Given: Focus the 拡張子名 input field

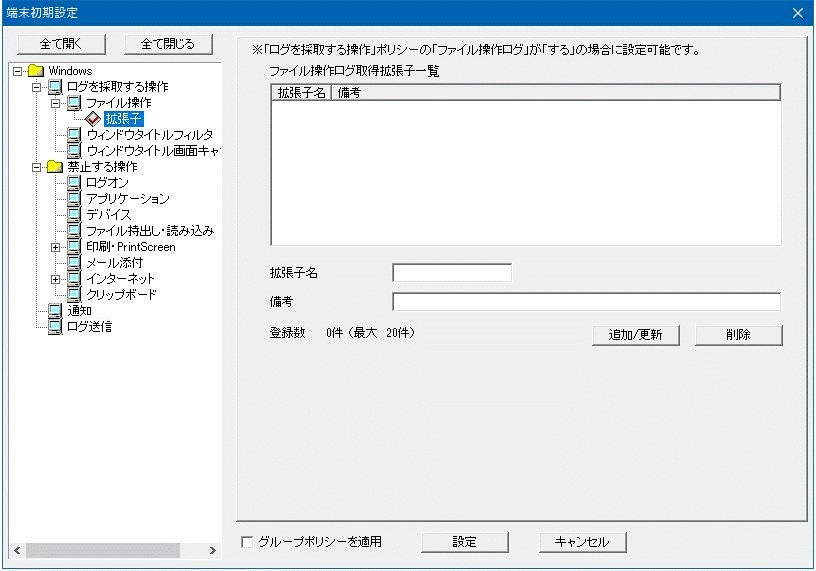Looking at the screenshot, I should 452,273.
